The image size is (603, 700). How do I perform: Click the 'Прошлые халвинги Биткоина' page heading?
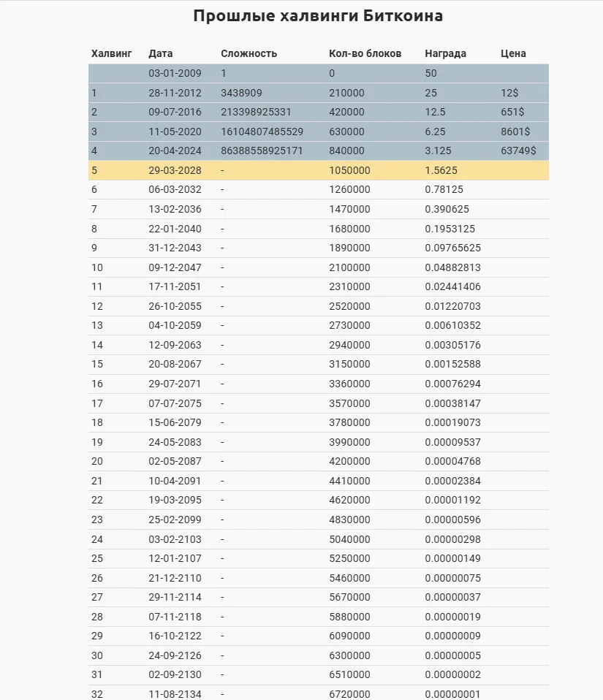coord(318,16)
